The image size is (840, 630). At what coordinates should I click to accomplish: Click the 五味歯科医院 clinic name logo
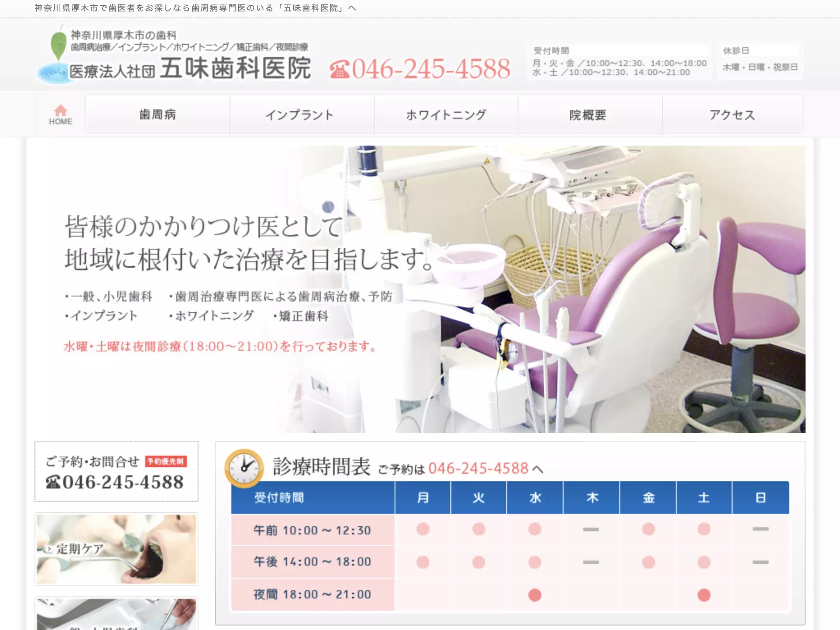(235, 68)
